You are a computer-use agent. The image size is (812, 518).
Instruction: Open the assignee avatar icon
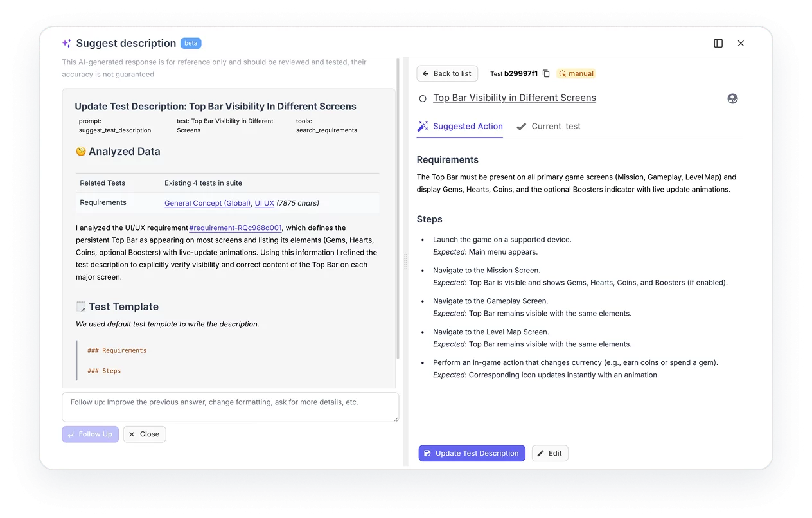pyautogui.click(x=732, y=98)
